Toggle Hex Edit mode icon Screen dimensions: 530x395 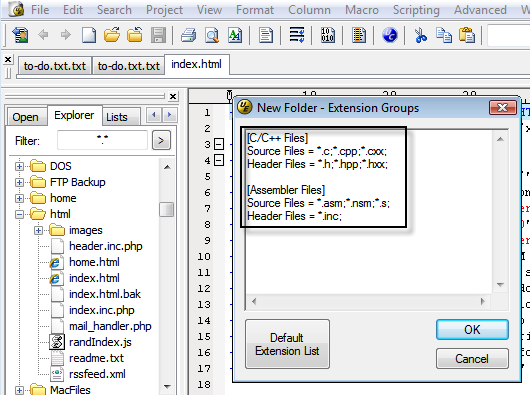(x=328, y=35)
